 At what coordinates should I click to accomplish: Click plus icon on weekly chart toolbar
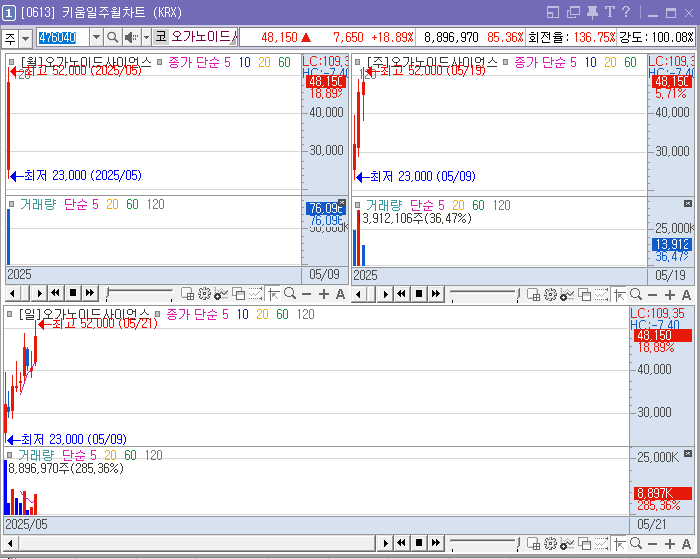click(x=670, y=295)
